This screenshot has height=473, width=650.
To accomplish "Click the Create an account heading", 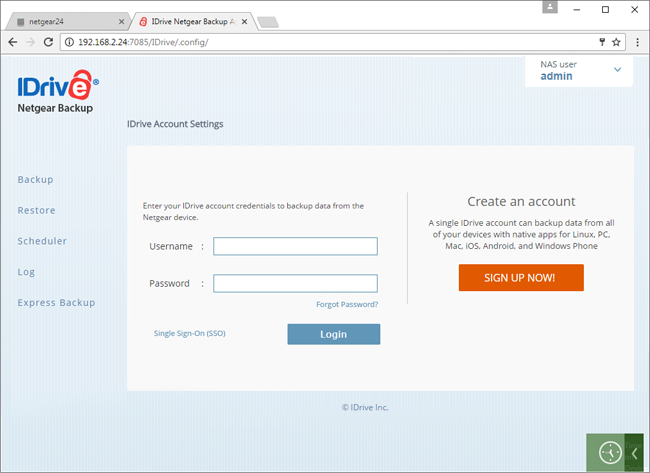I will [521, 201].
